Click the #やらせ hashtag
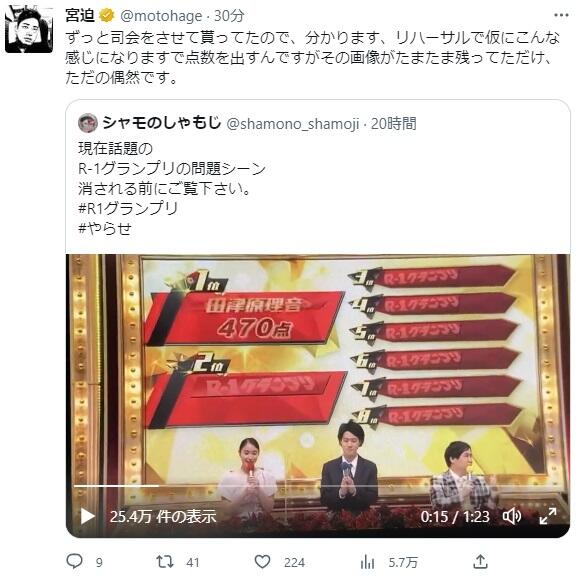577x577 pixels. (x=105, y=229)
